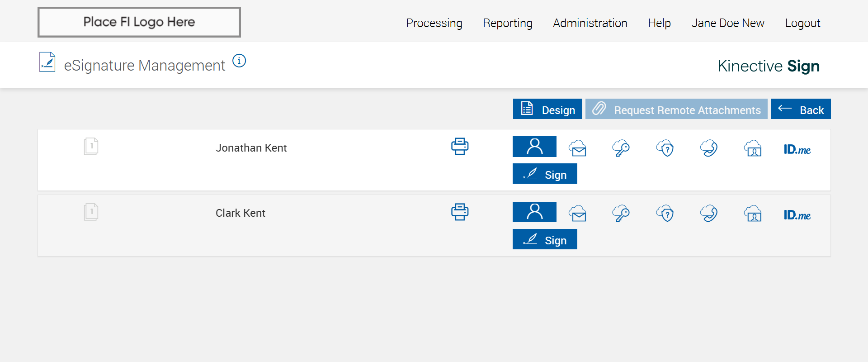
Task: Select in-person signer option for Clark Kent
Action: [534, 212]
